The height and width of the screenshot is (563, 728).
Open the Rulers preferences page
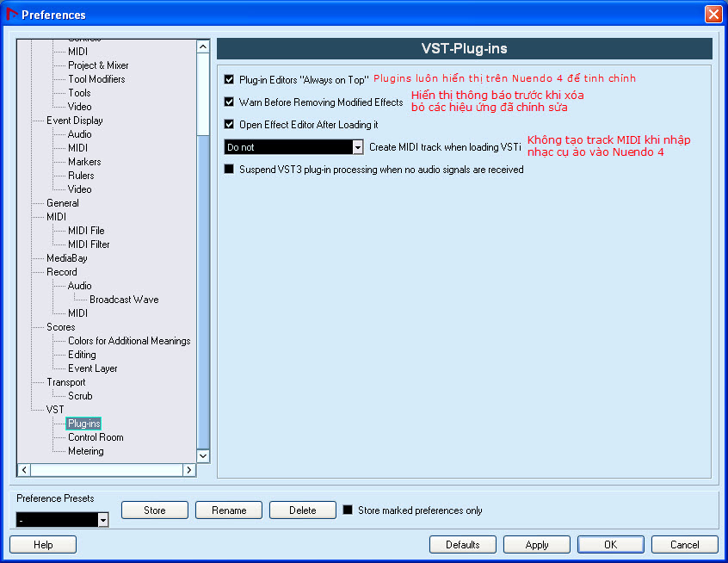[x=81, y=176]
